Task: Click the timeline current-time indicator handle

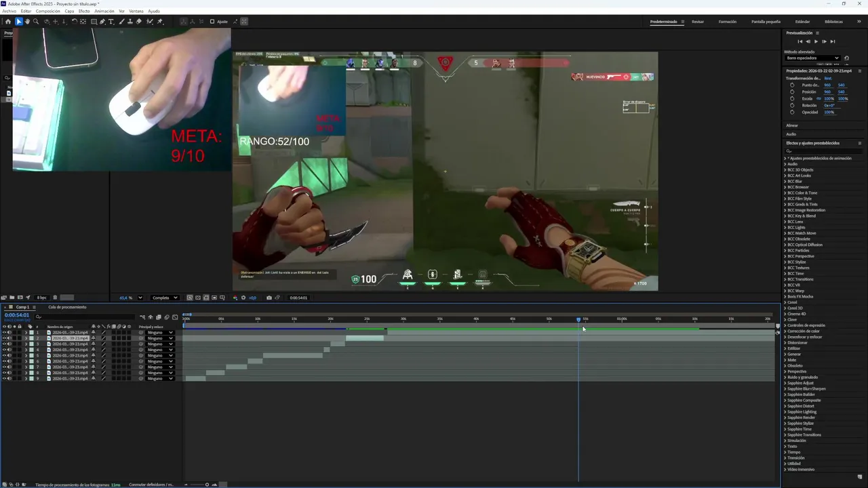Action: 578,319
